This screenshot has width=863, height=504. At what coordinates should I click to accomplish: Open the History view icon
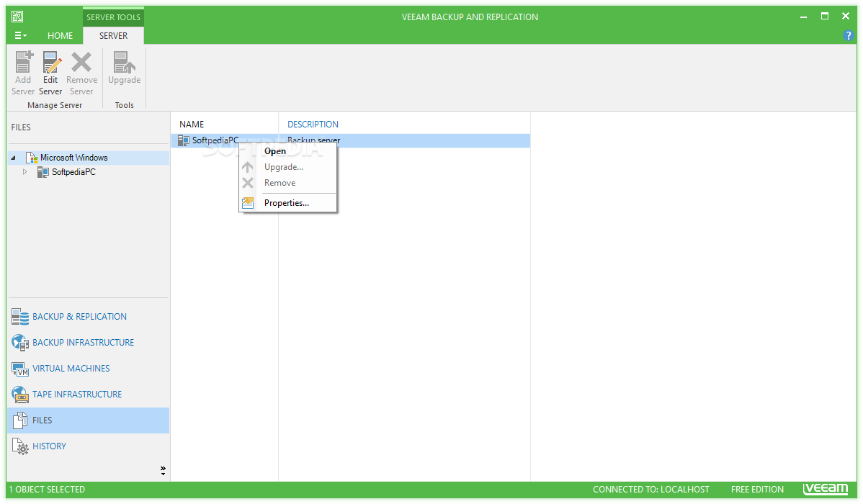tap(20, 446)
